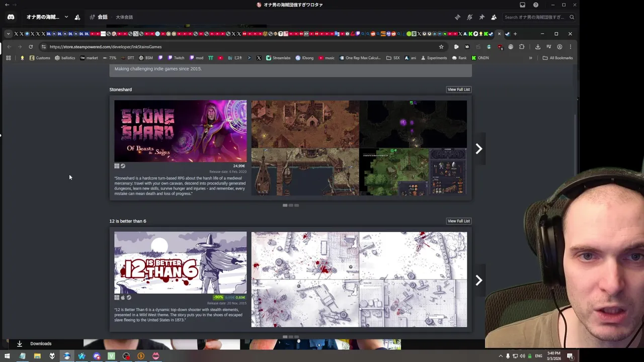Open Chrome apps grid in bookmarks bar
The width and height of the screenshot is (644, 362).
8,58
